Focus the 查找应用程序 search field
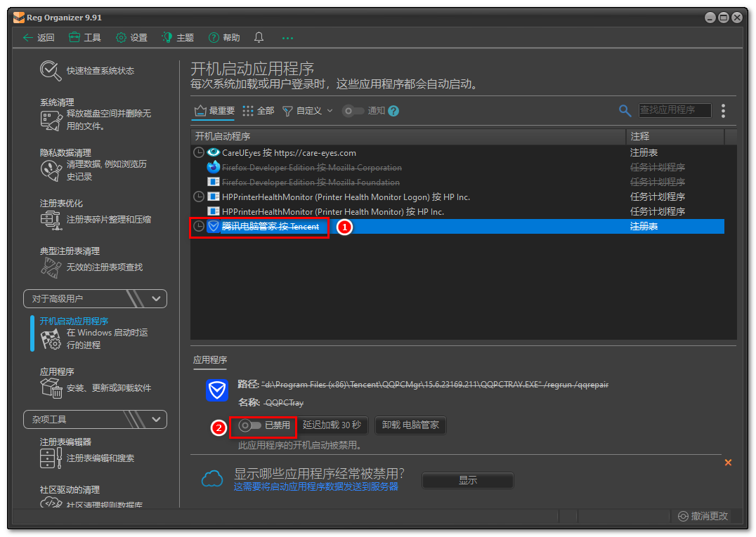 675,110
